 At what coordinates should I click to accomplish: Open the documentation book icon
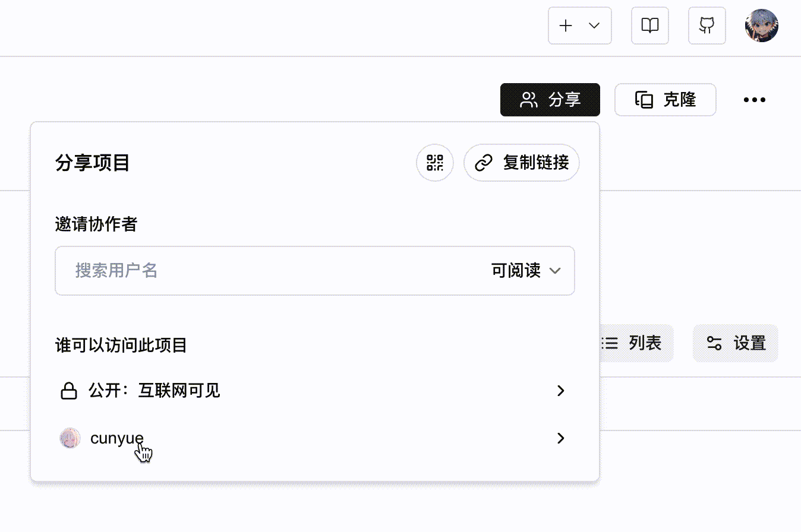point(649,26)
